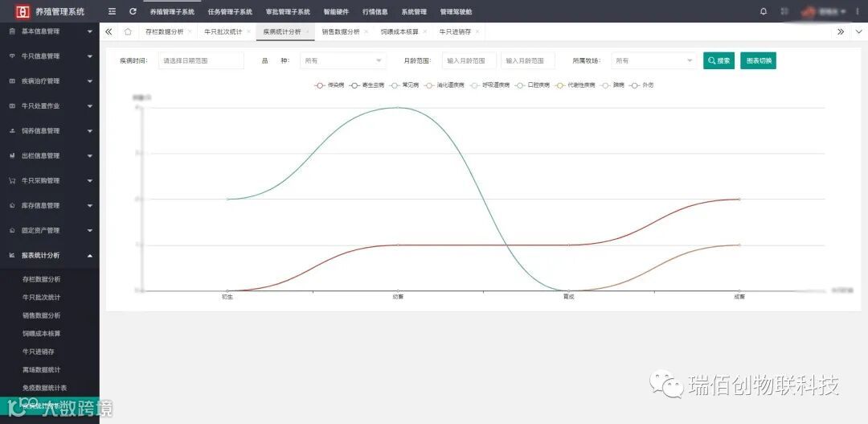Expand 牛只信息管理 in the sidebar
Screen dimensions: 868x424
pos(50,56)
